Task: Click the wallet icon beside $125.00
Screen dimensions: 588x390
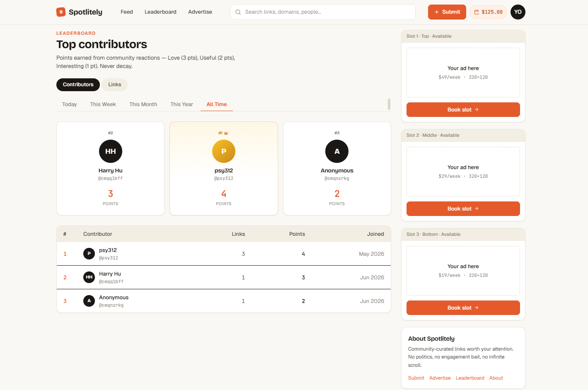Action: (477, 12)
